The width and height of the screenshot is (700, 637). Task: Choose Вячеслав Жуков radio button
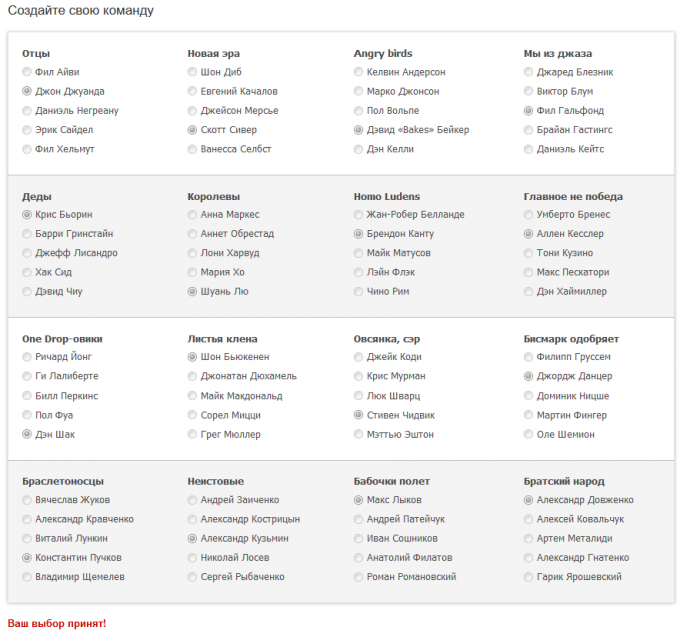click(x=27, y=500)
